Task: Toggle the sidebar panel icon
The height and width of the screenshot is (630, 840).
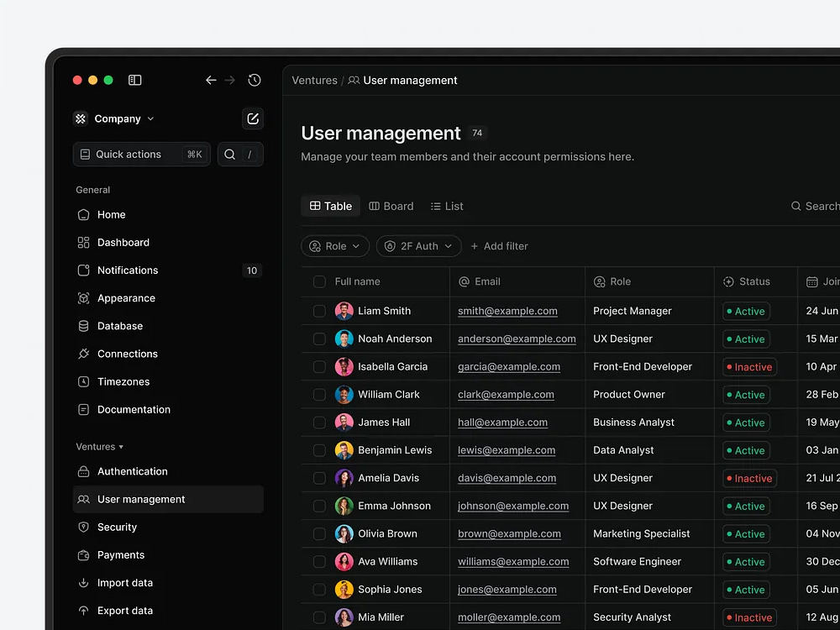Action: tap(134, 80)
